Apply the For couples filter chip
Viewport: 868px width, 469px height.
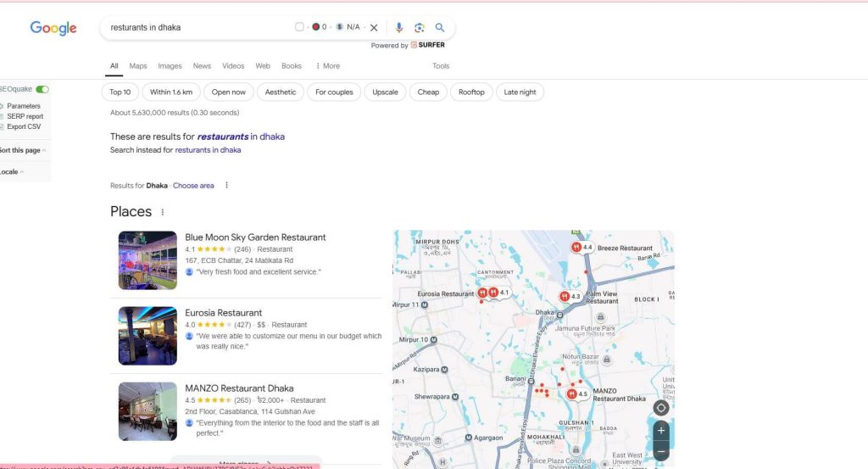334,92
